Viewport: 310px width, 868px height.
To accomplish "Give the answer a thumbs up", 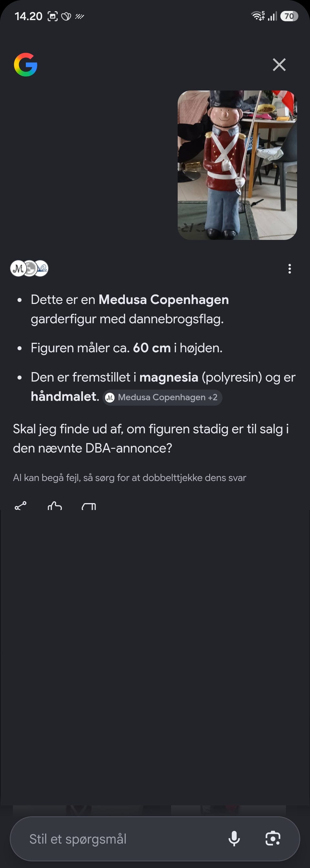I will 55,506.
